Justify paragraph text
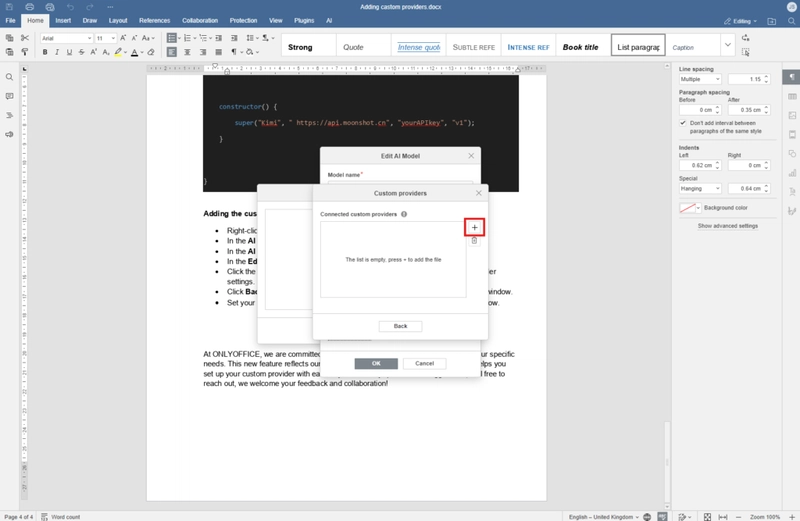The image size is (800, 521). tap(218, 52)
